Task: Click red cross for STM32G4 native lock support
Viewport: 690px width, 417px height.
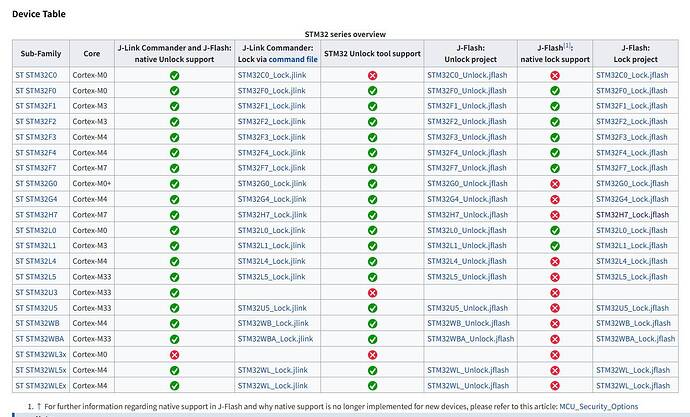Action: [555, 200]
